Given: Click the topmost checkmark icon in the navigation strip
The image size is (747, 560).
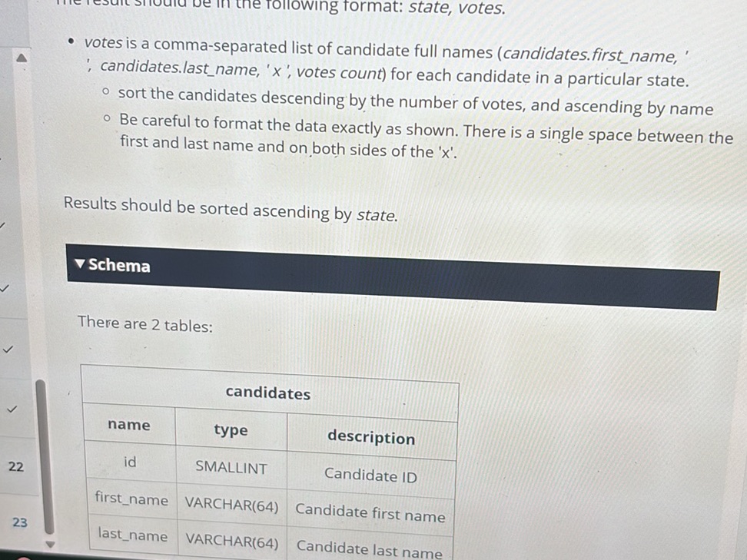Looking at the screenshot, I should [4, 224].
